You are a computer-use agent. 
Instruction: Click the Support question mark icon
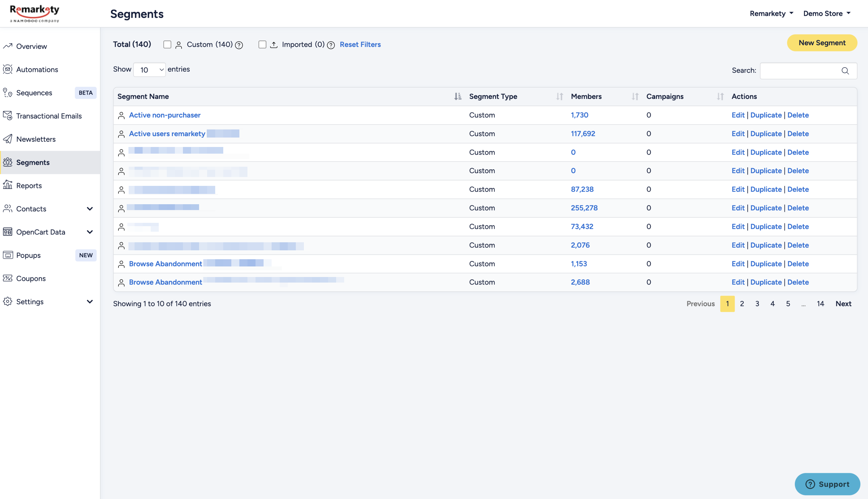click(810, 484)
